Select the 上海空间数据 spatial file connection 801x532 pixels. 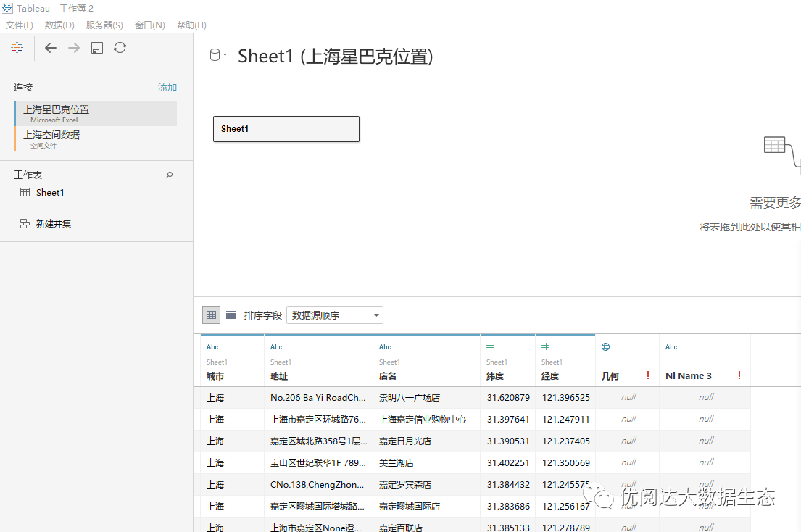pos(96,139)
